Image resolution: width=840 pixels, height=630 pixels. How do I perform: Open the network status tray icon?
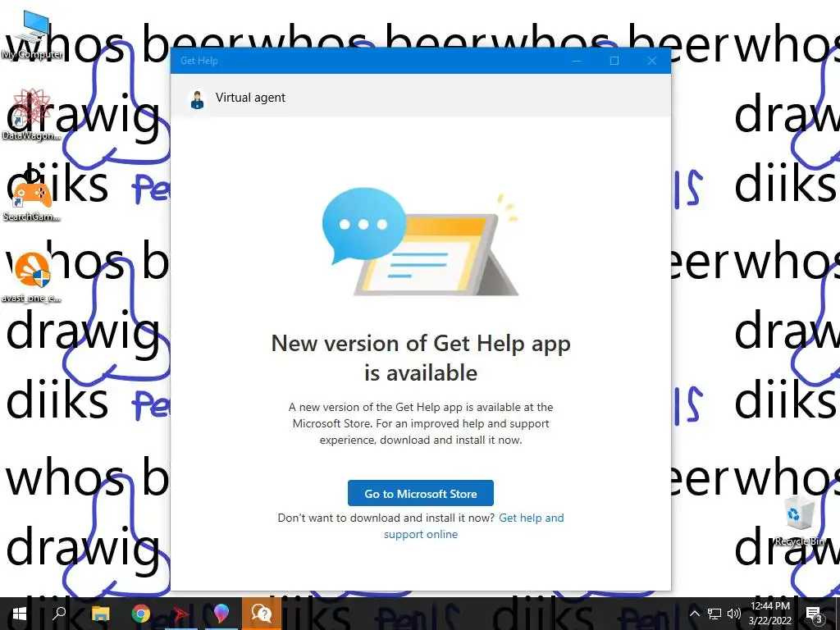714,614
